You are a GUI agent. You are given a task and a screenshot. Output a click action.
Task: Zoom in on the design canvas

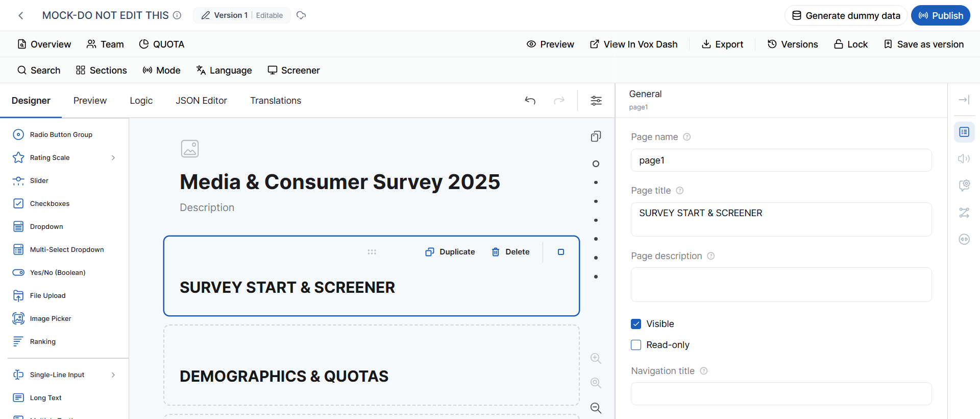click(x=596, y=358)
